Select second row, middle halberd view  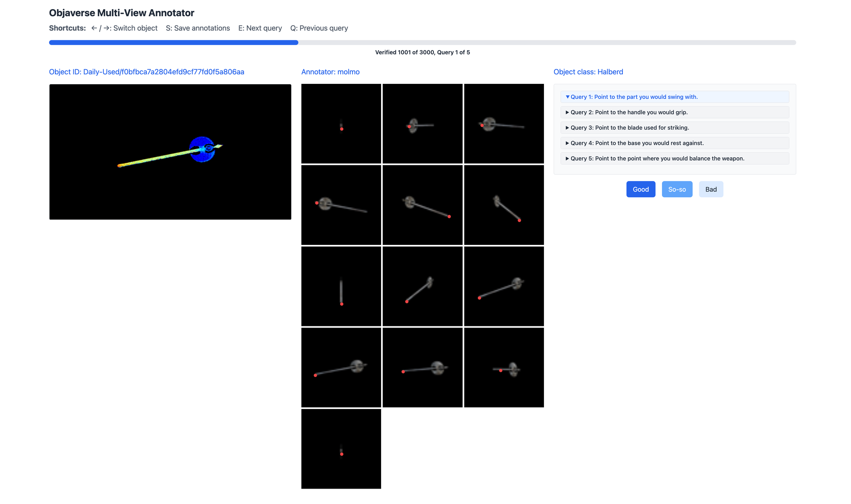423,205
